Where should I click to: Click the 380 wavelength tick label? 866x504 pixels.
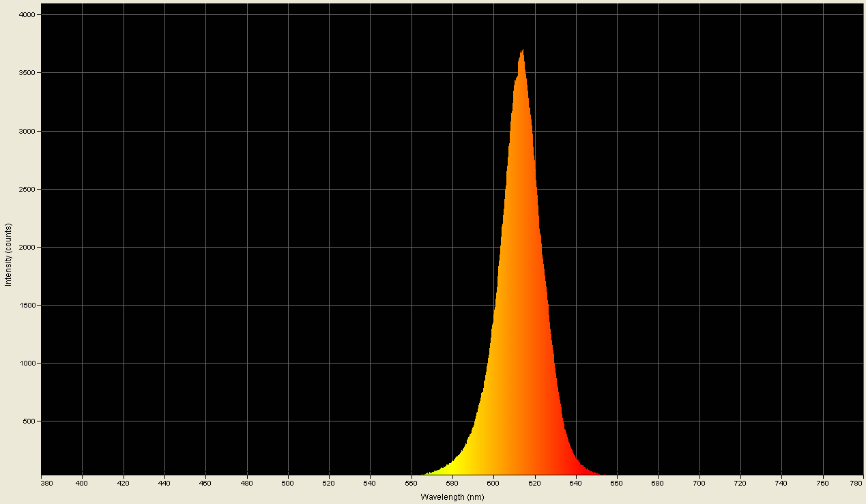pos(46,481)
